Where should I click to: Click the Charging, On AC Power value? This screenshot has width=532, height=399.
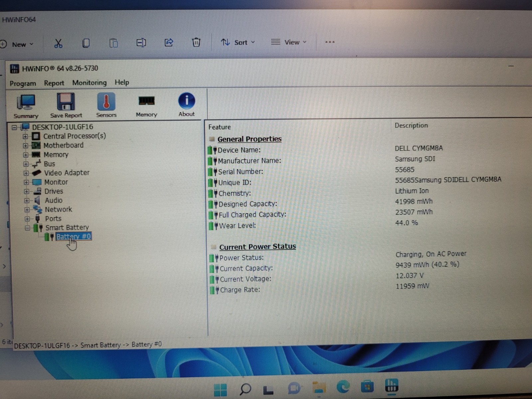click(431, 254)
